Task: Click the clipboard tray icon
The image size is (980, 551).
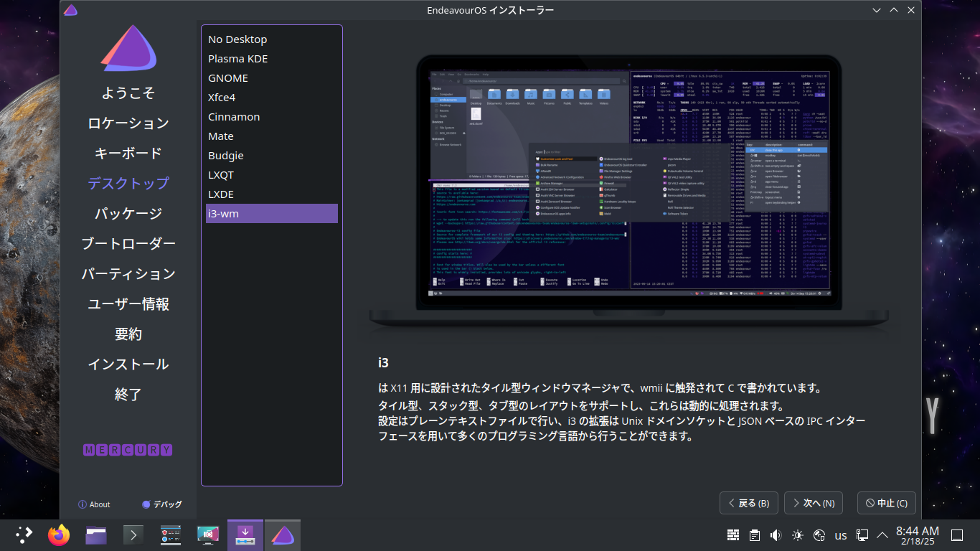Action: [754, 535]
